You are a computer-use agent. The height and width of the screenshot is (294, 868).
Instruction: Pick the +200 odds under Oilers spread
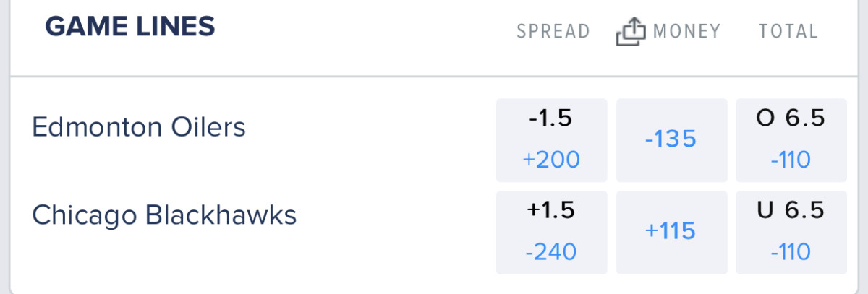pos(551,160)
